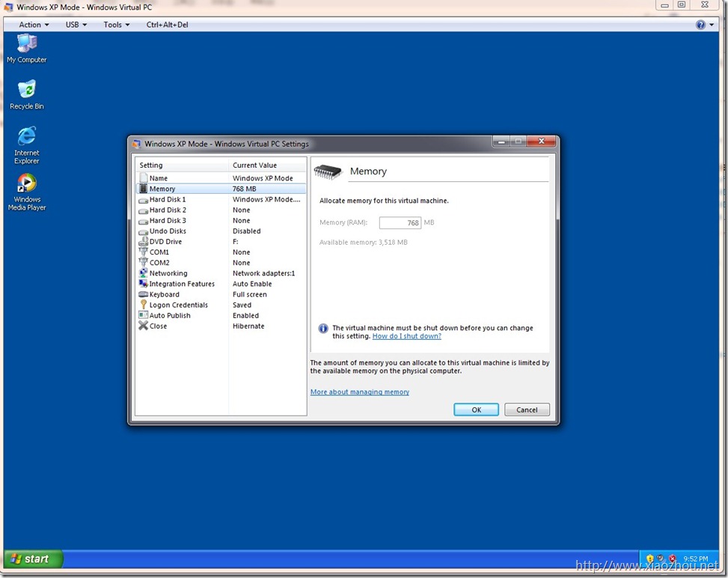Open My Computer desktop icon
728x578 pixels.
(x=27, y=49)
